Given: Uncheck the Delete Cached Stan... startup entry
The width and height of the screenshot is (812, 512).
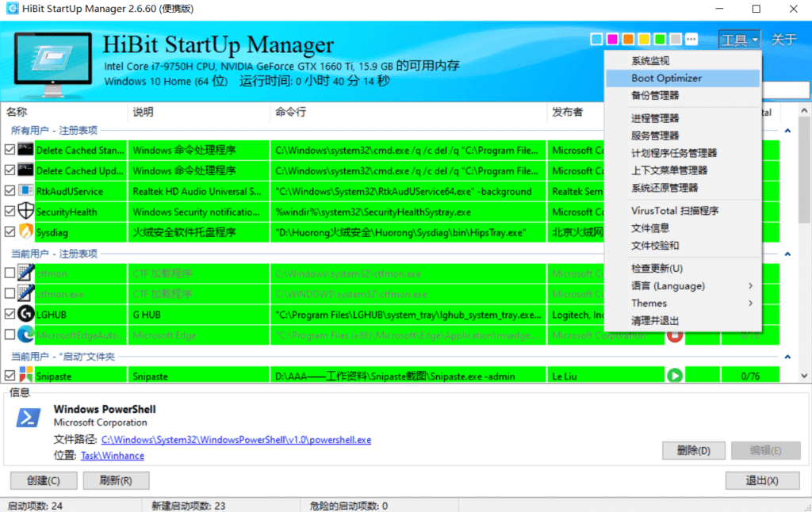Looking at the screenshot, I should pos(10,150).
